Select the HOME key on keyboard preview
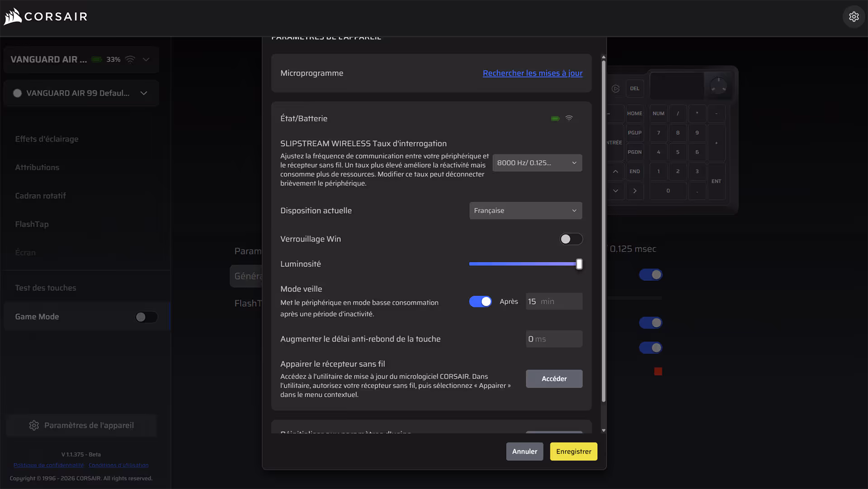This screenshot has height=489, width=868. pyautogui.click(x=635, y=114)
